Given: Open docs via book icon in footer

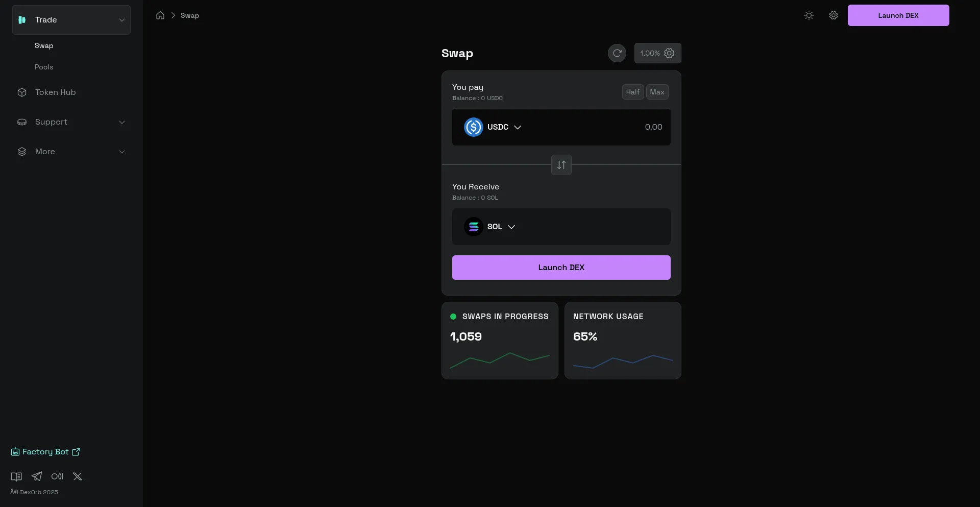Looking at the screenshot, I should 16,476.
